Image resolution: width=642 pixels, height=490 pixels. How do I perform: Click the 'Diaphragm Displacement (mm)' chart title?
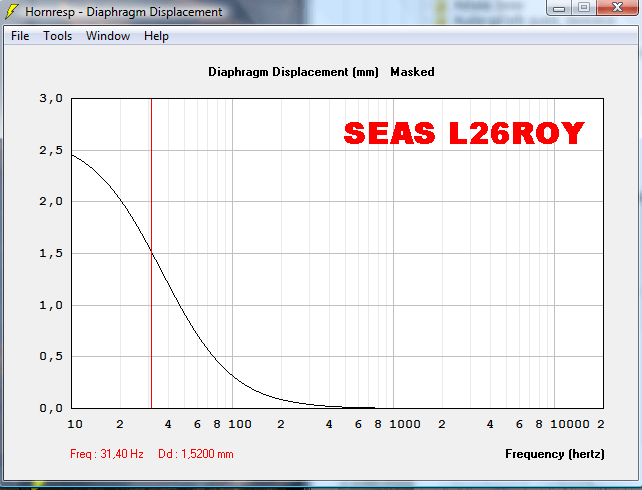[x=293, y=72]
